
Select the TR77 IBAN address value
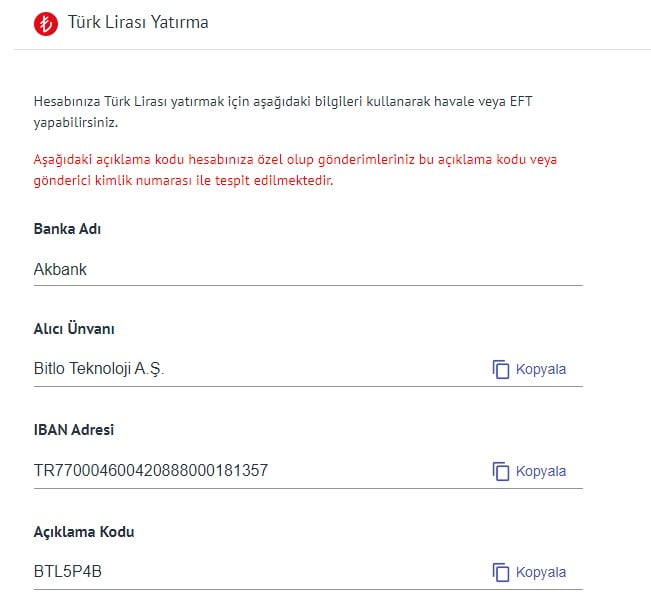[151, 470]
